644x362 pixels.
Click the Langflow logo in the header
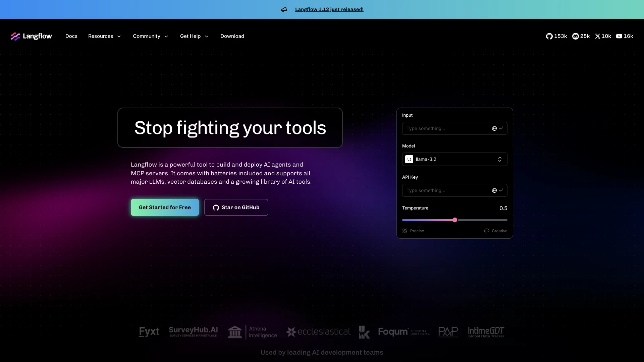(31, 36)
